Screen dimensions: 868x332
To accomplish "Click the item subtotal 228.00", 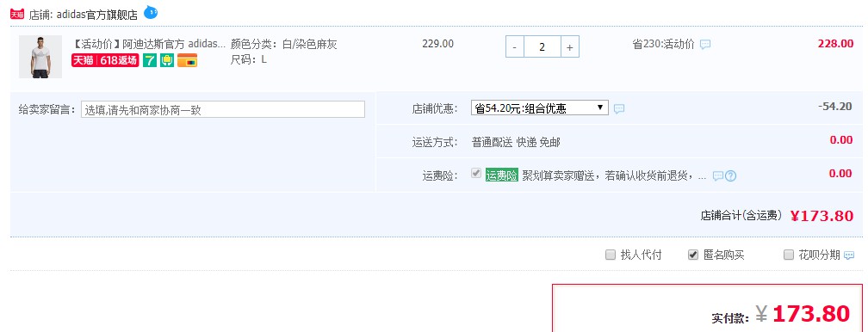I will point(835,44).
